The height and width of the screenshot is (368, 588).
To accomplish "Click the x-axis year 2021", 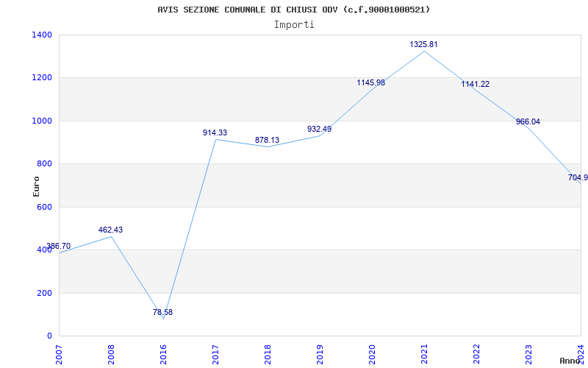I will point(424,355).
